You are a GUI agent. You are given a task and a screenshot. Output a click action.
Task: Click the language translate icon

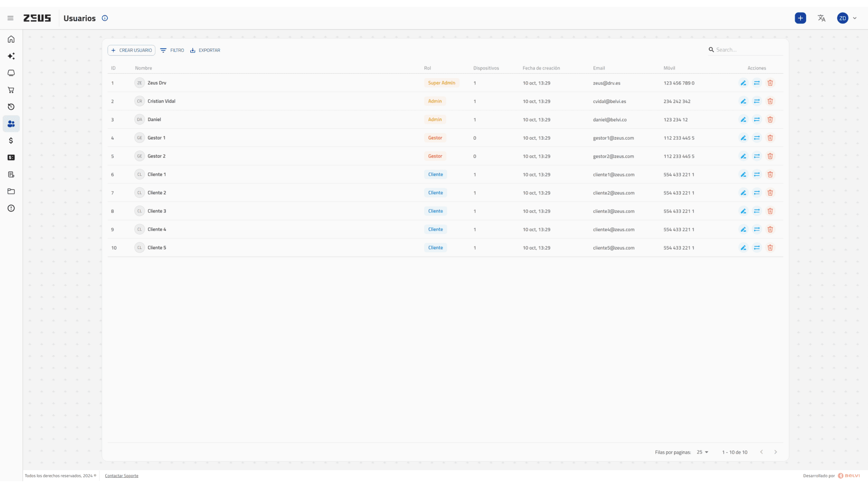click(x=821, y=18)
